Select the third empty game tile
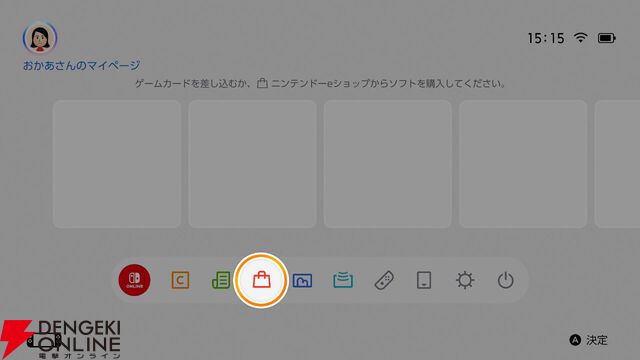 click(x=388, y=164)
